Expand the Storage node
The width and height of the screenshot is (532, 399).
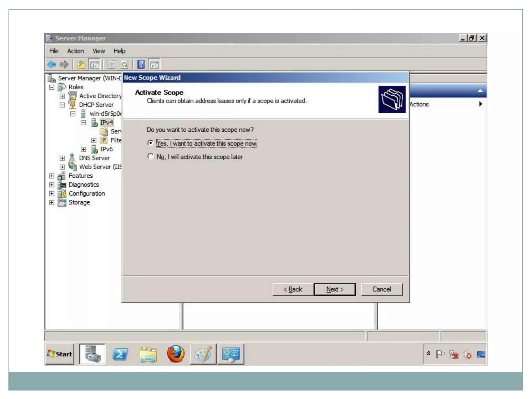point(52,203)
